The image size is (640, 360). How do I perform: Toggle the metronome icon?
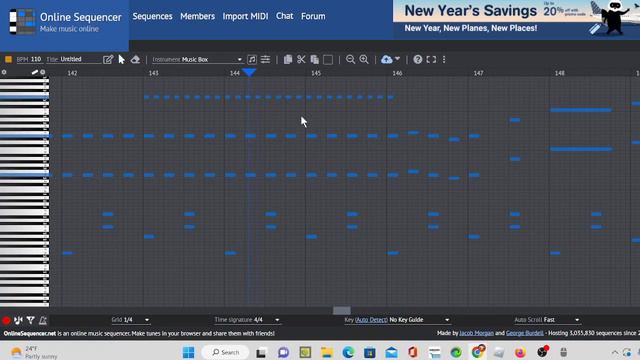[x=43, y=320]
